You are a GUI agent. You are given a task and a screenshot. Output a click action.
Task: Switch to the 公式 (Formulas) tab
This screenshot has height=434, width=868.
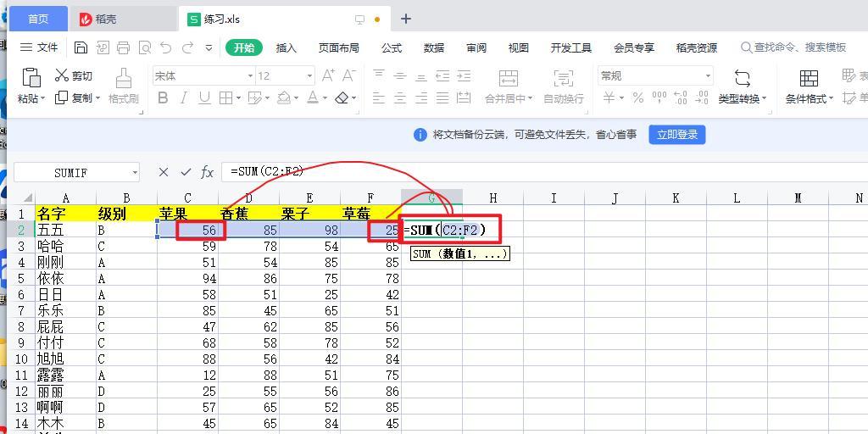[392, 48]
